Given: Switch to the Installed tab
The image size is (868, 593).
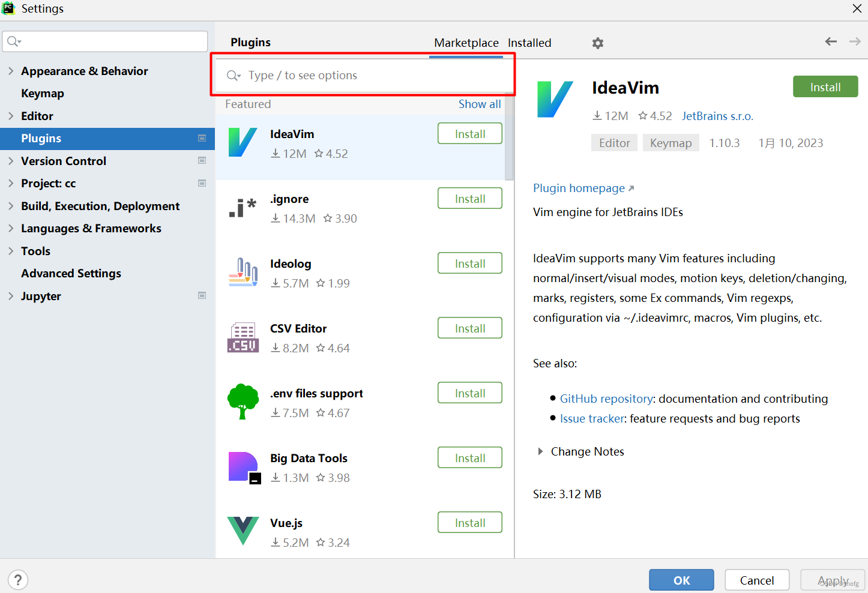Looking at the screenshot, I should tap(529, 43).
